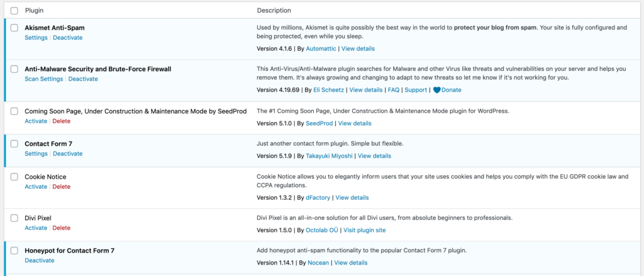Click the Version 4.1.6 text
The width and height of the screenshot is (644, 276).
pos(274,48)
